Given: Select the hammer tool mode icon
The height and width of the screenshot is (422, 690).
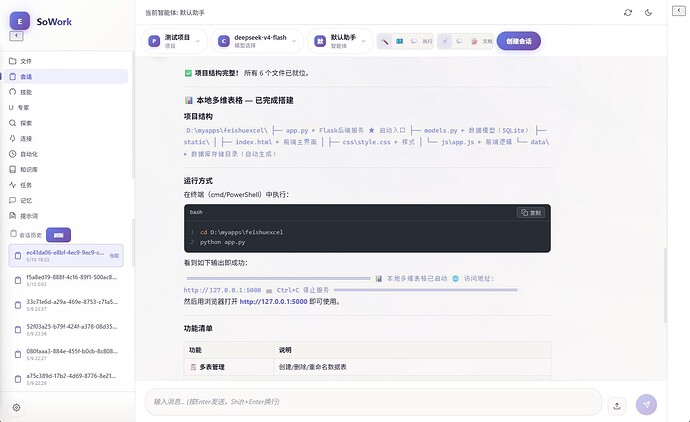Looking at the screenshot, I should pos(385,41).
